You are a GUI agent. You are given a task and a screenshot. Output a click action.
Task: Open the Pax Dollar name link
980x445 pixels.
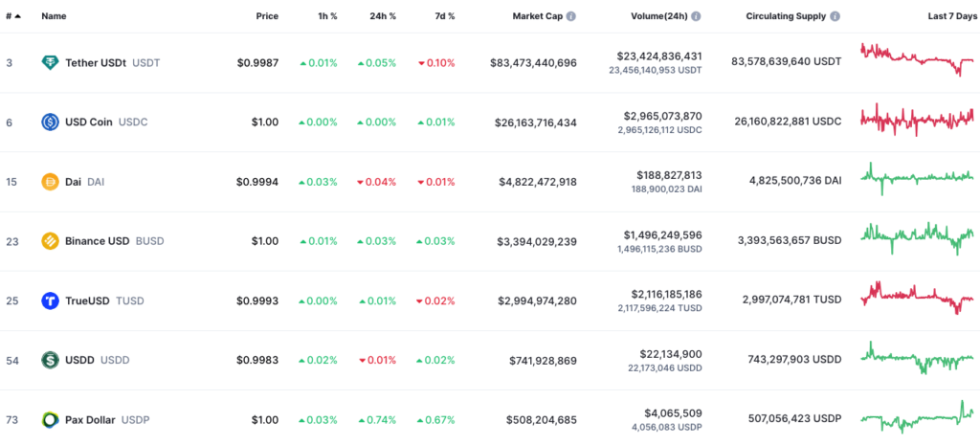coord(94,419)
